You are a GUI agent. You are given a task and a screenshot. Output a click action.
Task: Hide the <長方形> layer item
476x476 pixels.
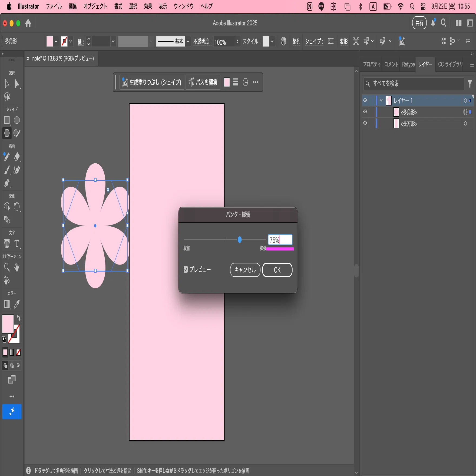coord(365,123)
